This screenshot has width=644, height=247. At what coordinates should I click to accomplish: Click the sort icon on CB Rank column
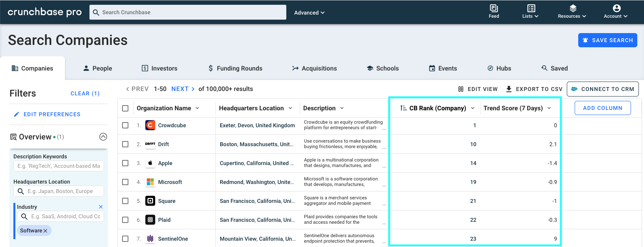tap(403, 108)
